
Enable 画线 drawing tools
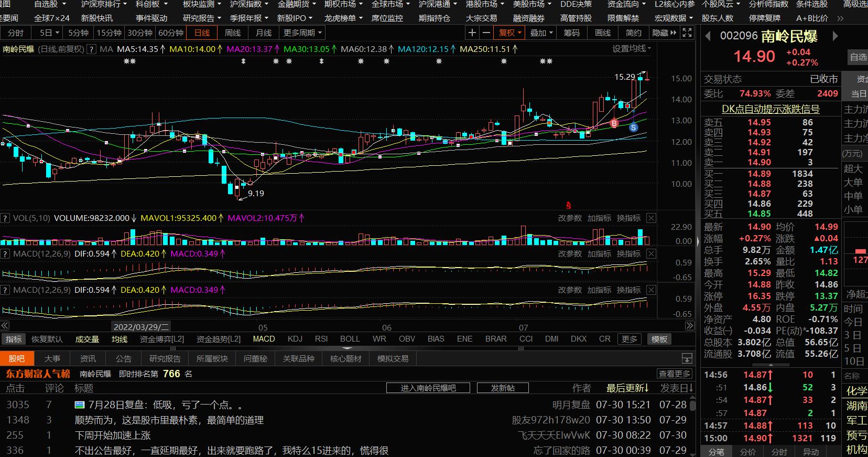coord(603,33)
